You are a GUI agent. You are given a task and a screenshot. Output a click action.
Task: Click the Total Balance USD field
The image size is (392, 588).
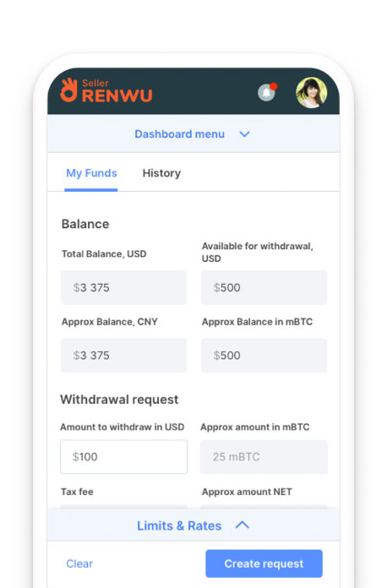coord(123,287)
